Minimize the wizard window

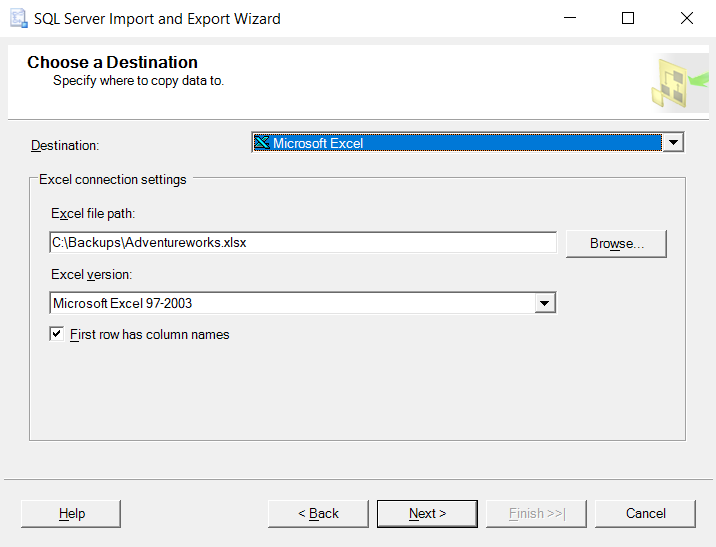(570, 18)
